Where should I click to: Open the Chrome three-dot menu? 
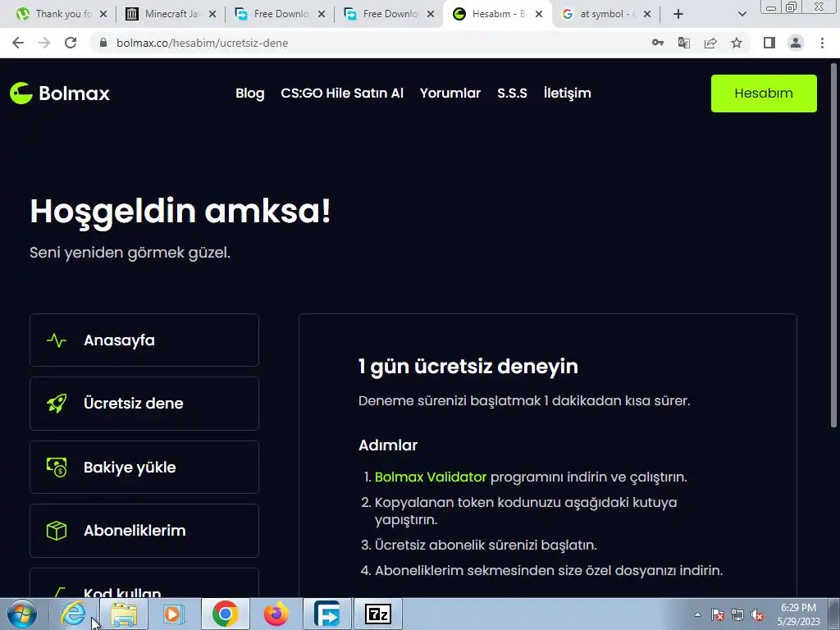[x=822, y=43]
